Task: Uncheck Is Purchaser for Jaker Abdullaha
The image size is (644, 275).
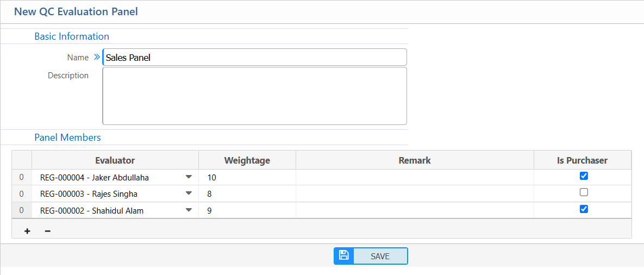Action: tap(584, 176)
